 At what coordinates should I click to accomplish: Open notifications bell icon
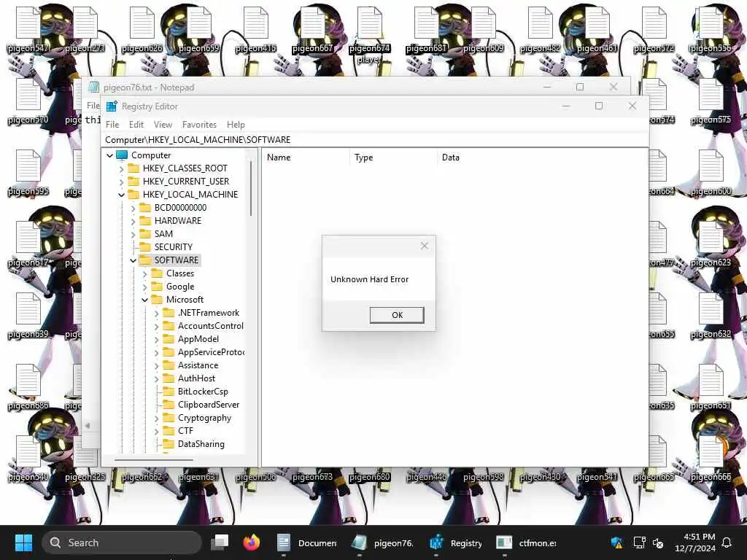(727, 542)
